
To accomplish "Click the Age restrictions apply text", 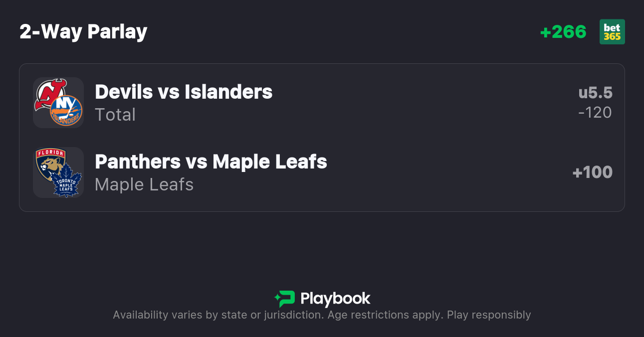I will click(385, 315).
